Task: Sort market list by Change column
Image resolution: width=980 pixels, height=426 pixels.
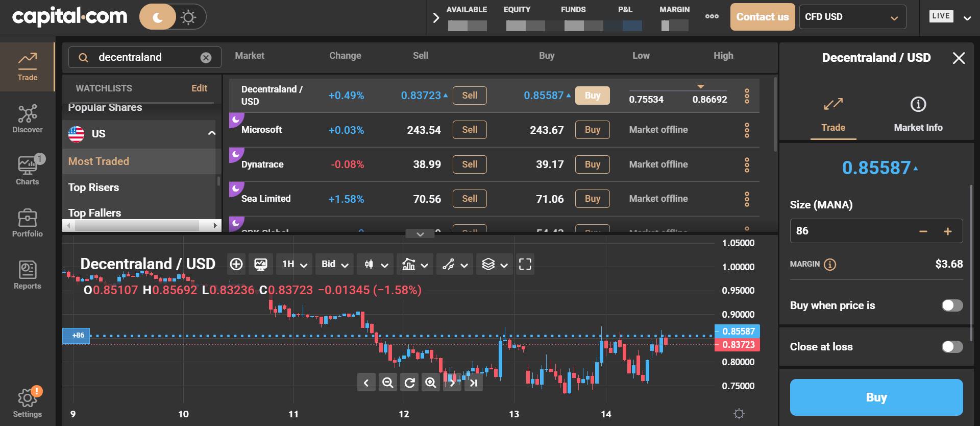Action: click(x=345, y=56)
